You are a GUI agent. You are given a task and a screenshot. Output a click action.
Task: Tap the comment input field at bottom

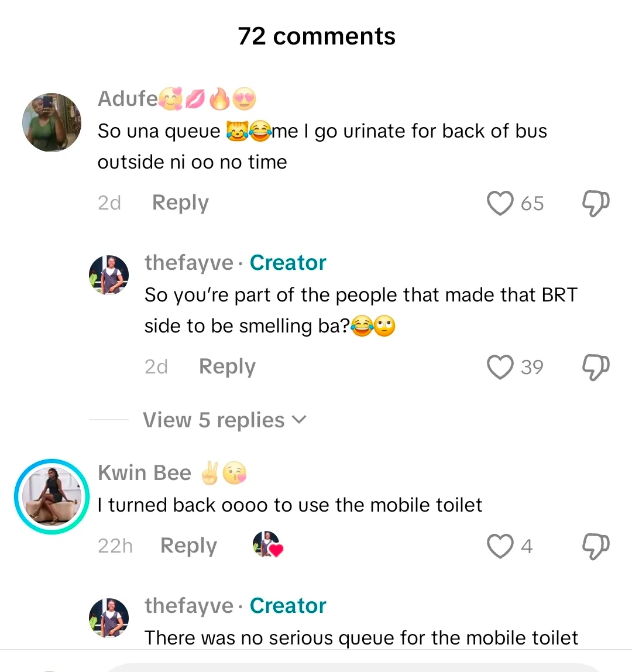tap(351, 667)
